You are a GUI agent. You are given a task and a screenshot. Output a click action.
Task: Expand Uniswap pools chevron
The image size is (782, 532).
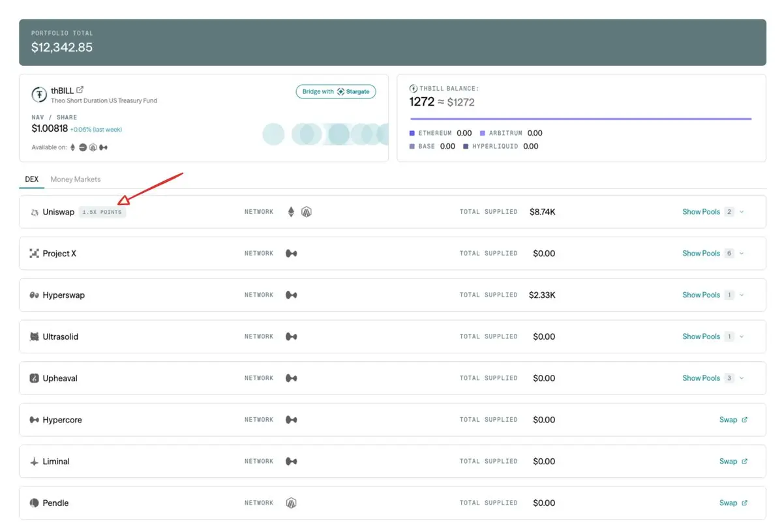[742, 212]
